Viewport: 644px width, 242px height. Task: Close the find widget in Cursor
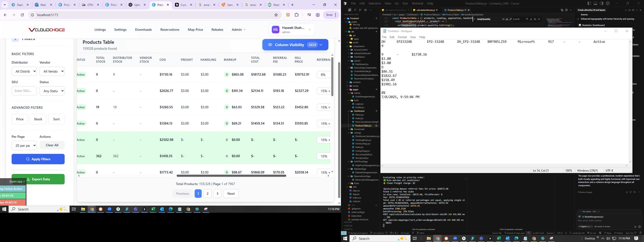tap(539, 19)
